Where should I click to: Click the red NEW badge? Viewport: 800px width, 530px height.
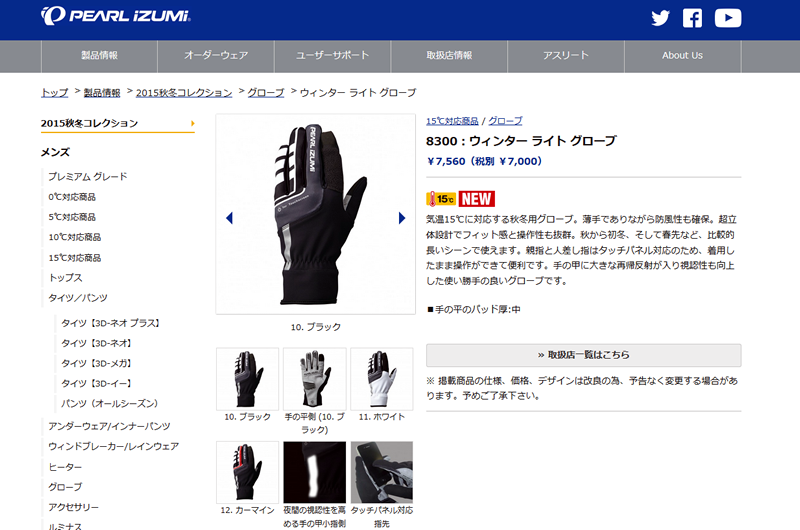pos(477,199)
